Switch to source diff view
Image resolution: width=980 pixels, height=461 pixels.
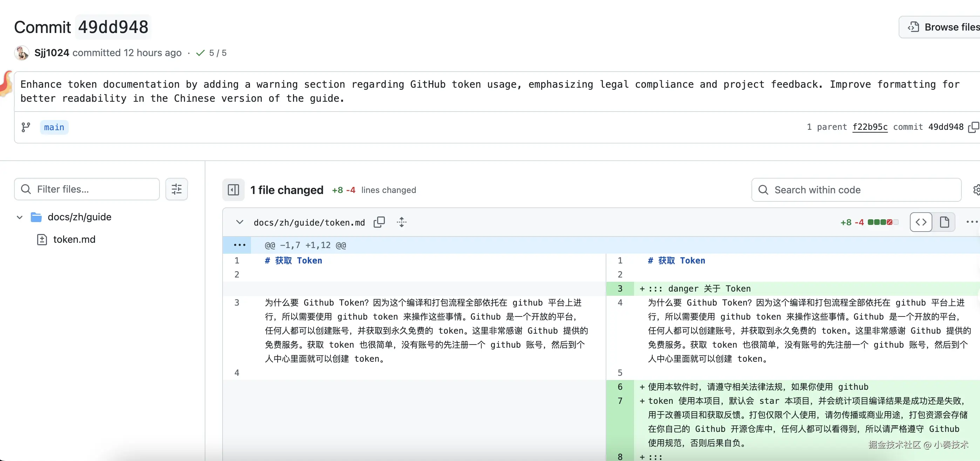pos(921,222)
